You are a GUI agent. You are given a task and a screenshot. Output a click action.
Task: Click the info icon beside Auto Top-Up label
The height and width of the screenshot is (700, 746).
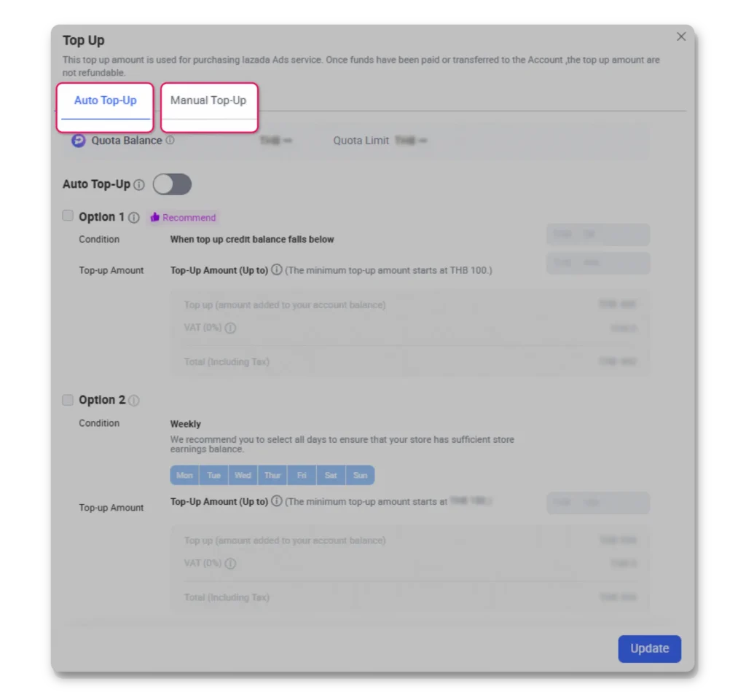pos(139,185)
